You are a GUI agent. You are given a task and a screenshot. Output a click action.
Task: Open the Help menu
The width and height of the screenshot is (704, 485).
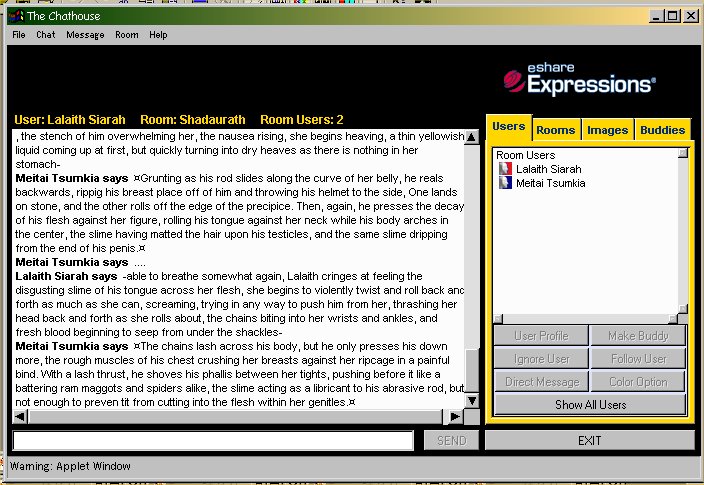coord(158,35)
